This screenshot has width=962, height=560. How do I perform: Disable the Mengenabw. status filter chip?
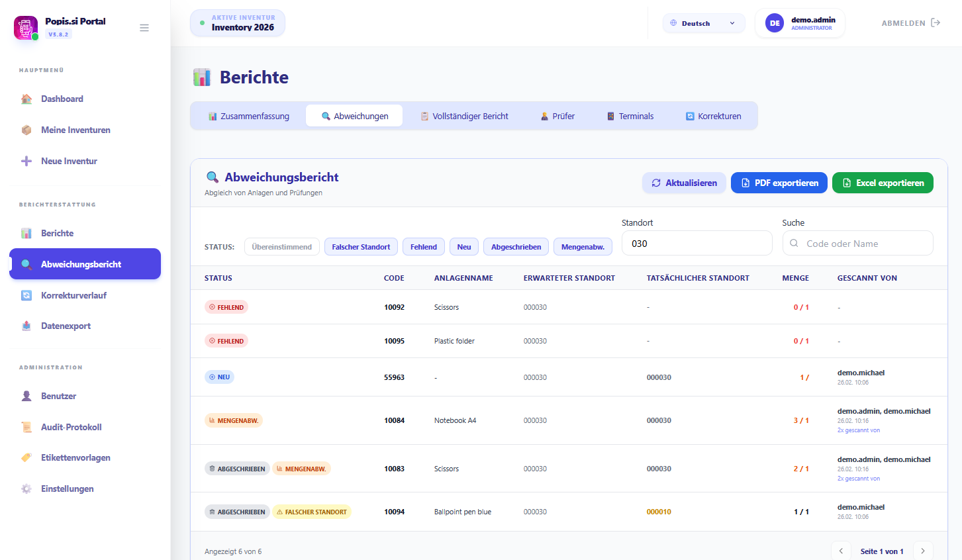tap(583, 247)
